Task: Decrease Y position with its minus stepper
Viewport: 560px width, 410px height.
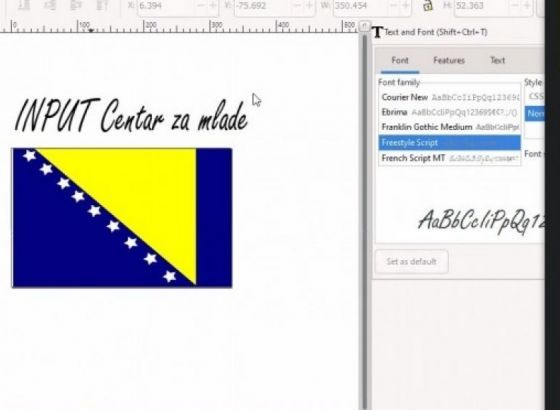Action: 297,5
